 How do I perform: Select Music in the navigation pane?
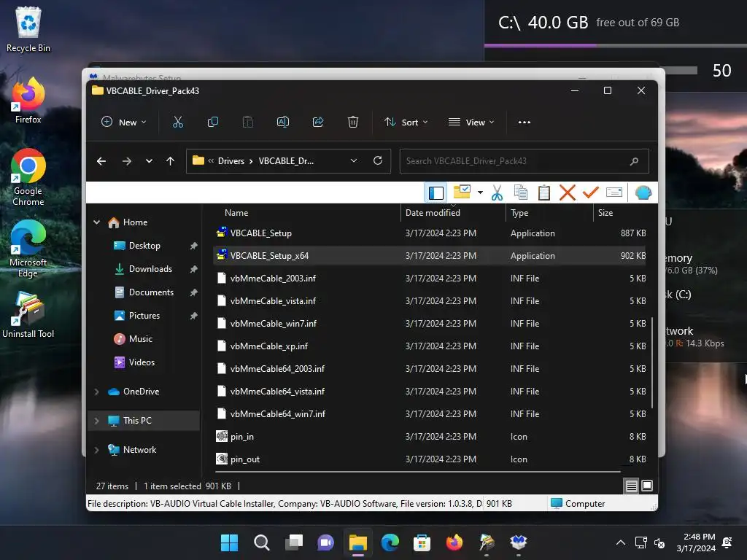pos(140,339)
